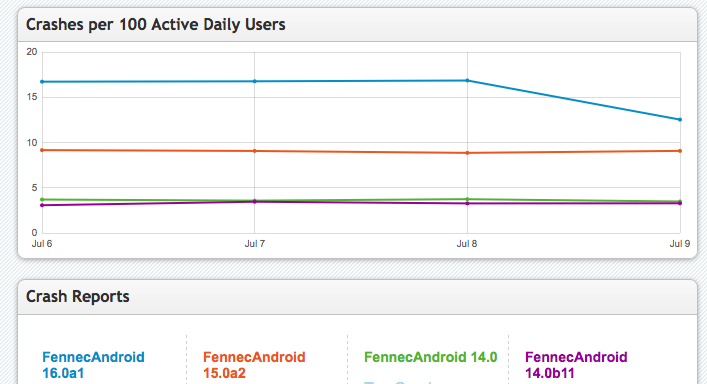Open the FennecAndroid 14.0 link
This screenshot has height=384, width=707.
(x=431, y=357)
